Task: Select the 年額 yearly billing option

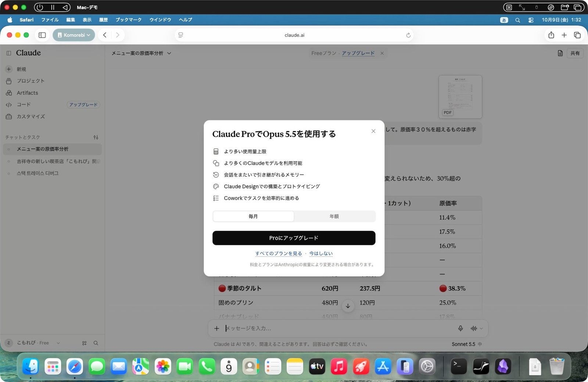Action: tap(334, 216)
